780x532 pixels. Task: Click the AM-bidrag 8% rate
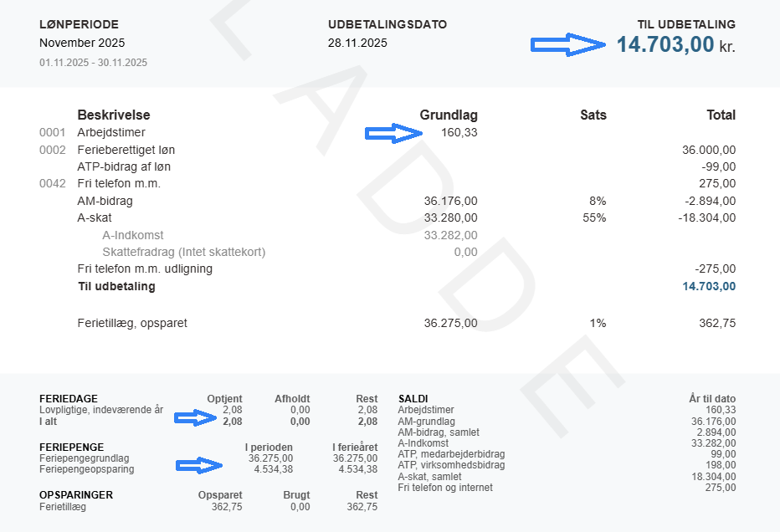[x=598, y=201]
